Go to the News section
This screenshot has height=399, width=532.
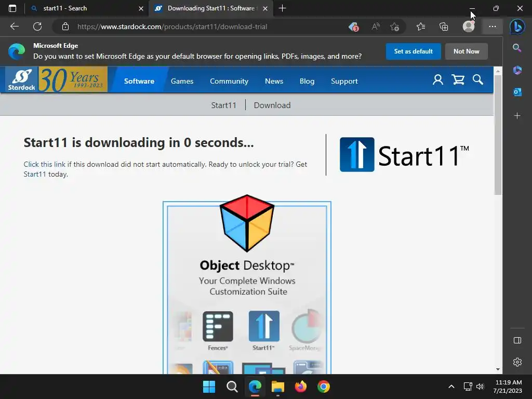coord(274,81)
